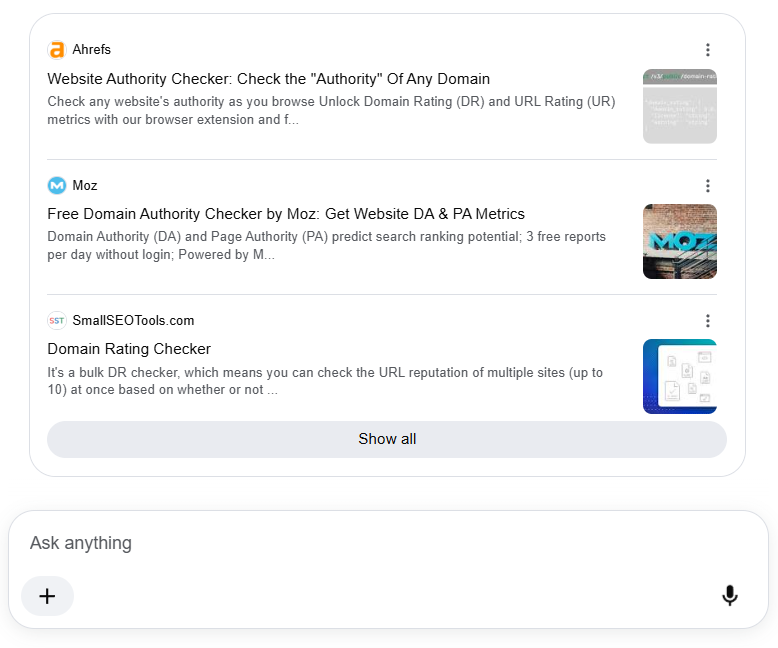Image resolution: width=778 pixels, height=648 pixels.
Task: Click the SmallSEOTools SST favicon
Action: [x=57, y=321]
